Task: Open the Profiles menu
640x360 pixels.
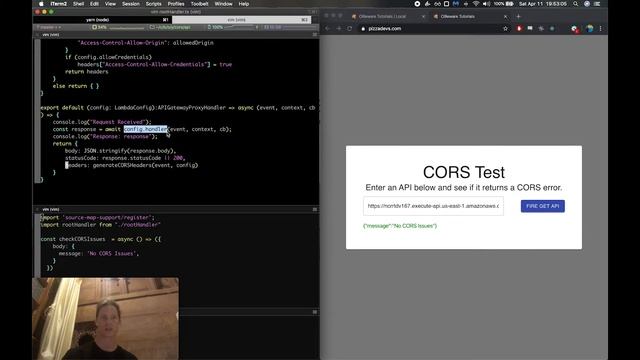Action: coord(176,4)
